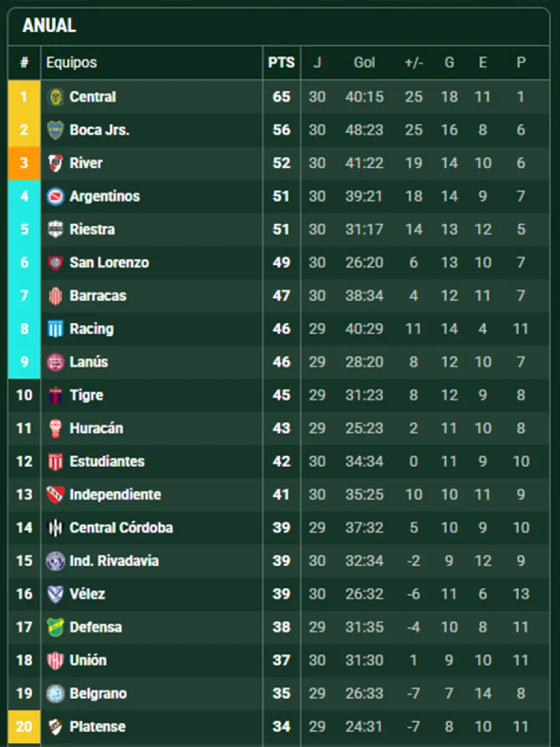560x747 pixels.
Task: Open the Lanús club badge
Action: [x=55, y=362]
